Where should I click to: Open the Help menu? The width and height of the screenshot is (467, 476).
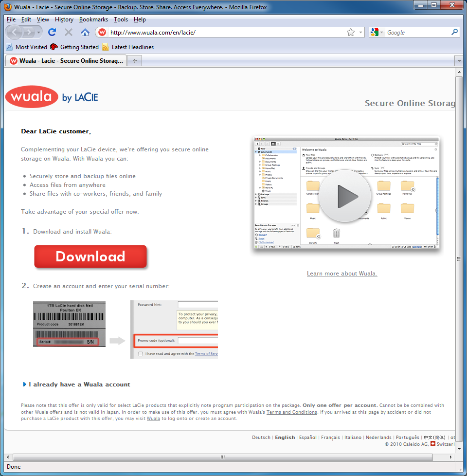coord(140,19)
